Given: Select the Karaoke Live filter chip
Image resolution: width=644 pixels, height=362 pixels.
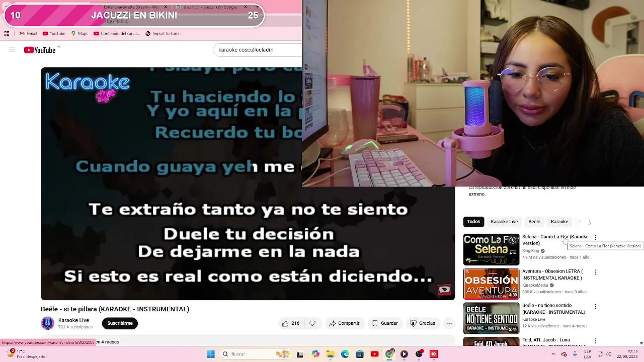Looking at the screenshot, I should click(504, 222).
